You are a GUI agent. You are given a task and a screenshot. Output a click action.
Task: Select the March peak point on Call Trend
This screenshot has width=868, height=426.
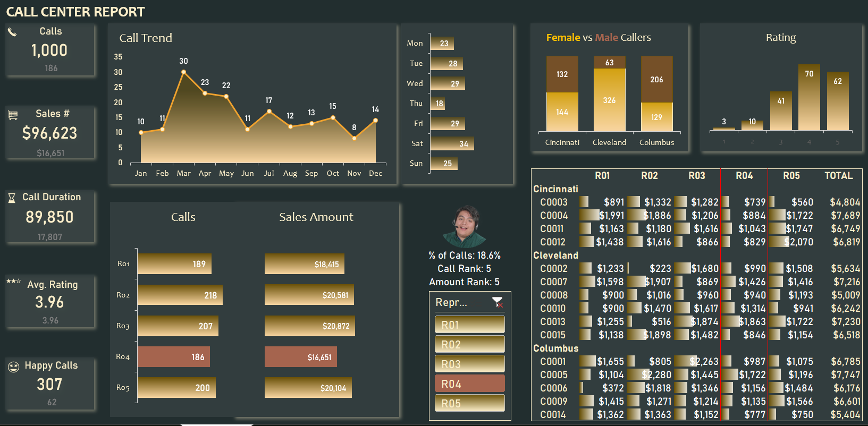tap(183, 72)
